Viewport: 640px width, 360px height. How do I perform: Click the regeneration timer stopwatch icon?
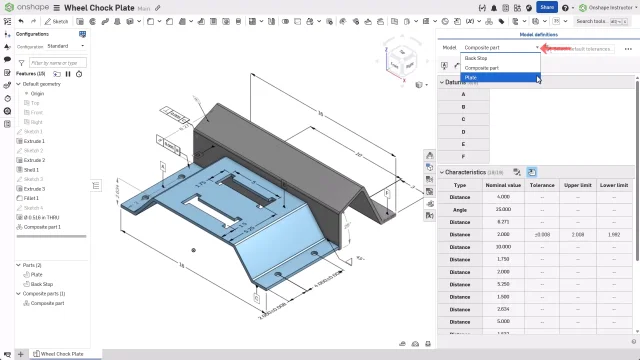pos(79,74)
